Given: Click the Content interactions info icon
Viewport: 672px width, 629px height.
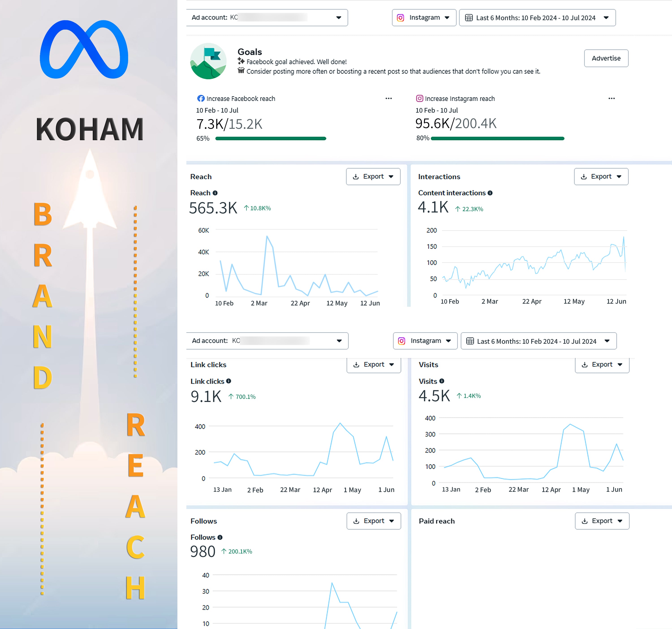Looking at the screenshot, I should tap(490, 193).
